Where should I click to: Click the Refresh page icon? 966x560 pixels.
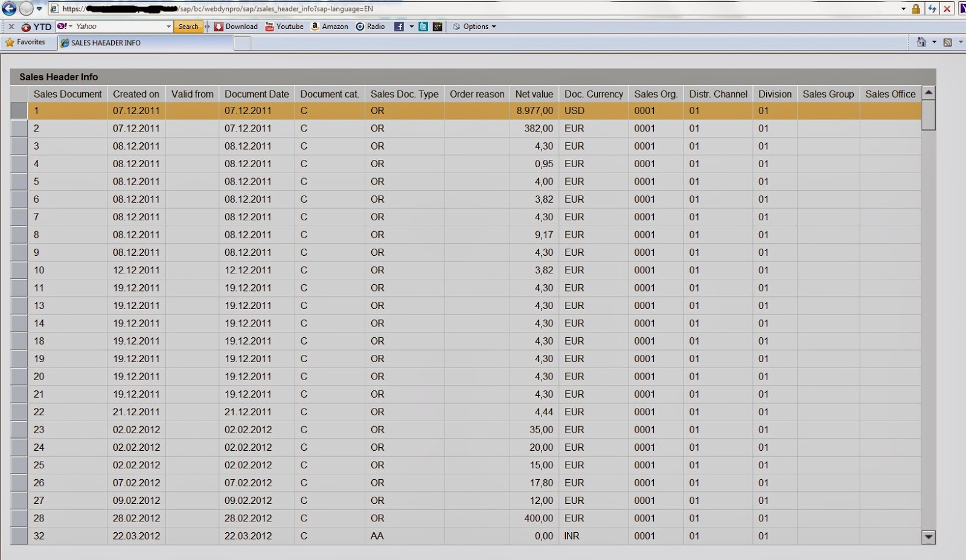point(932,8)
